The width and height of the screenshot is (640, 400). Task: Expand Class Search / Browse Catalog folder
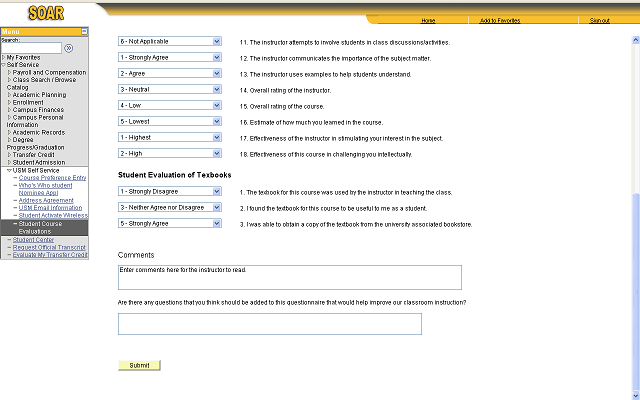pyautogui.click(x=9, y=80)
